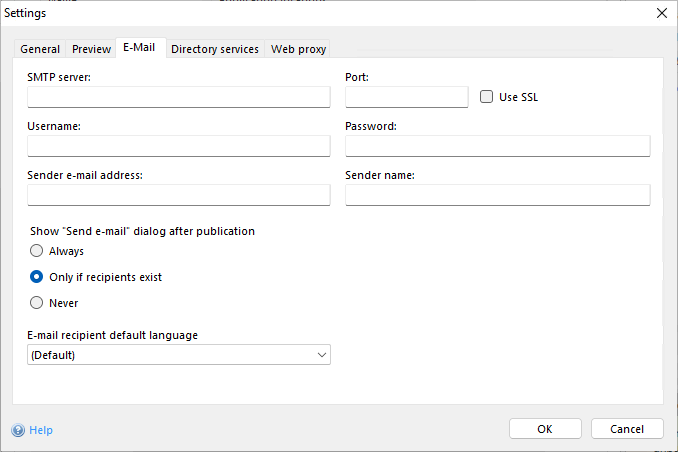Switch to the General tab
Screen dimensions: 678x452
(x=40, y=49)
